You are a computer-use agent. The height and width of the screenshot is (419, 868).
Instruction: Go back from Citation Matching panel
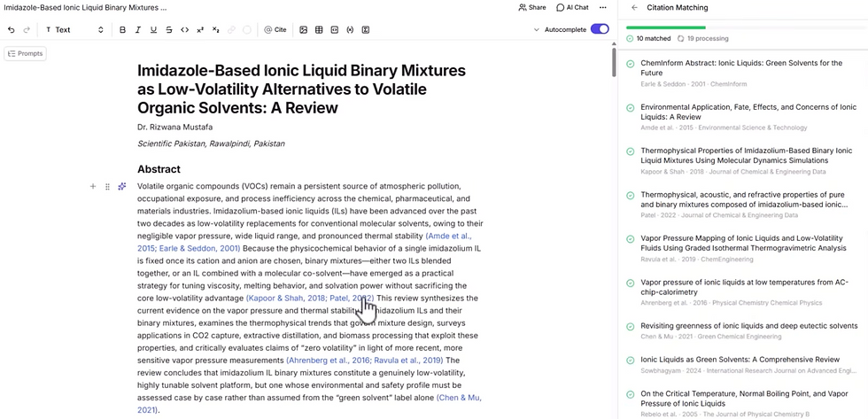point(634,8)
